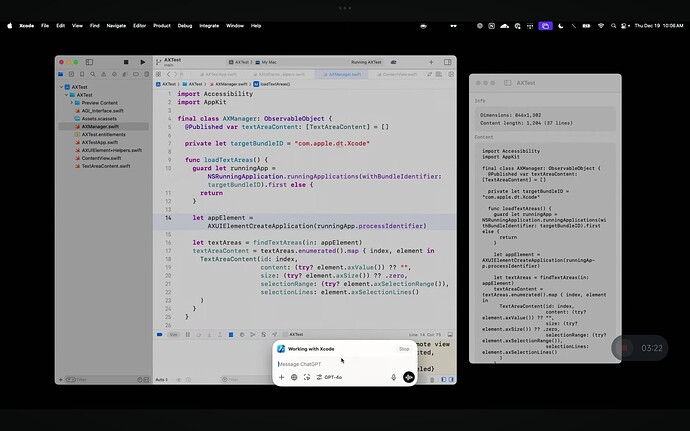Open the Find navigator magnifier
The image size is (690, 431).
click(93, 74)
